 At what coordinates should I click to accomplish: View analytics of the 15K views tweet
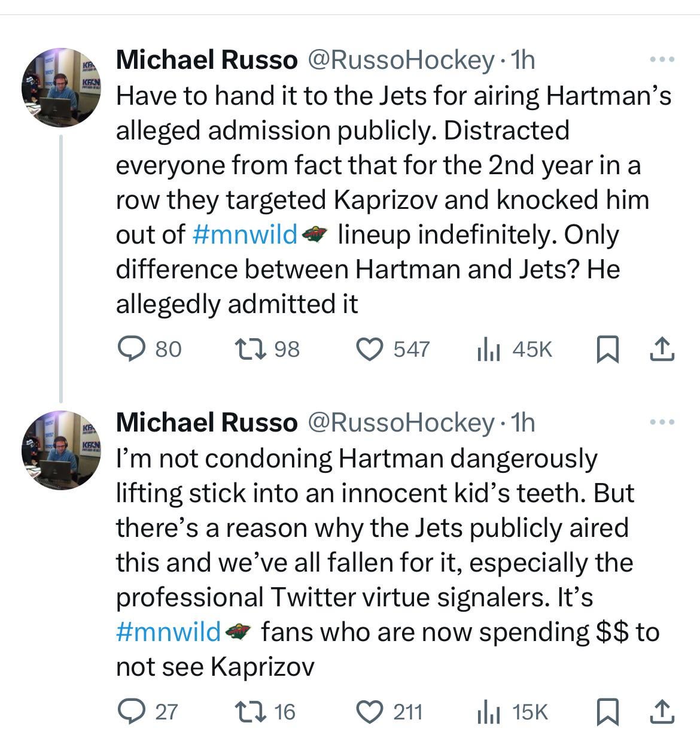[488, 712]
